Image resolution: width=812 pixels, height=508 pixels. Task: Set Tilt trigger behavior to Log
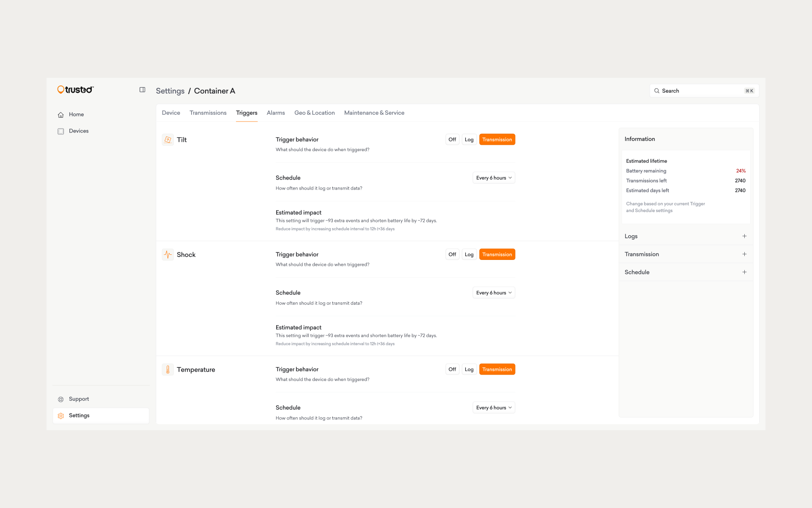(469, 139)
